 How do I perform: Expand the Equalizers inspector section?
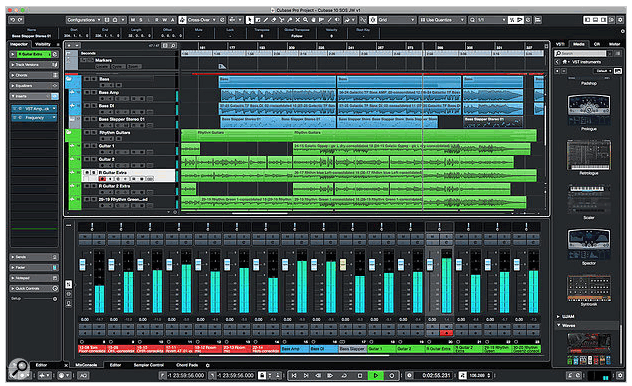(34, 85)
